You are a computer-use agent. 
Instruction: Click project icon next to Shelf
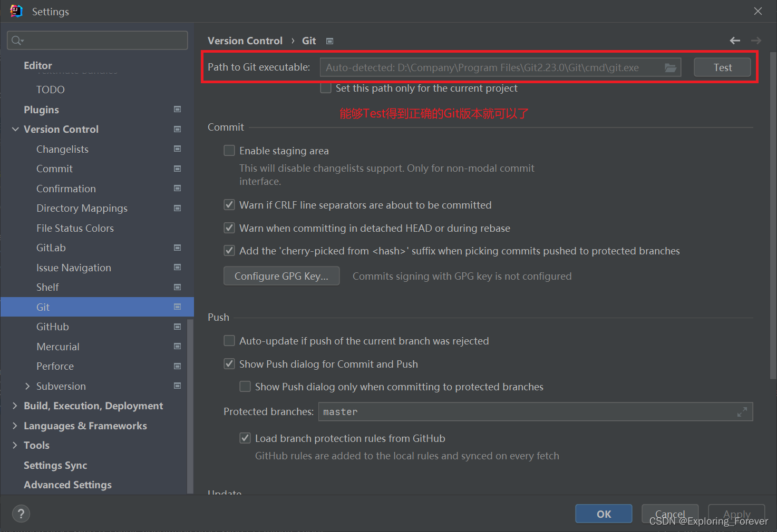[178, 287]
